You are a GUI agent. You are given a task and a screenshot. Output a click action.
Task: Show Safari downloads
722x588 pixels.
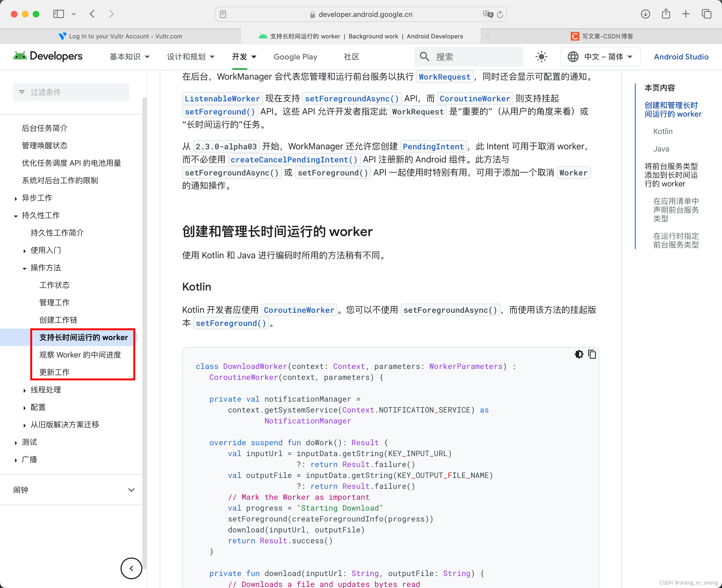645,14
